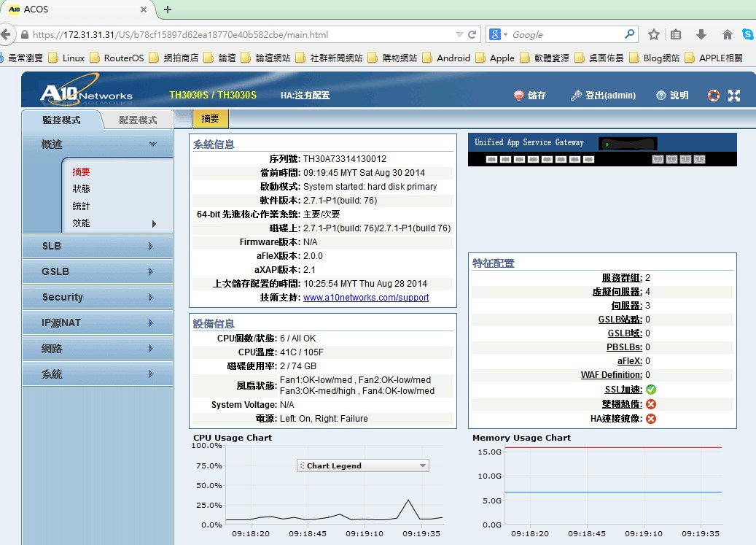Click the Google search engine icon
This screenshot has height=545, width=756.
coord(495,35)
